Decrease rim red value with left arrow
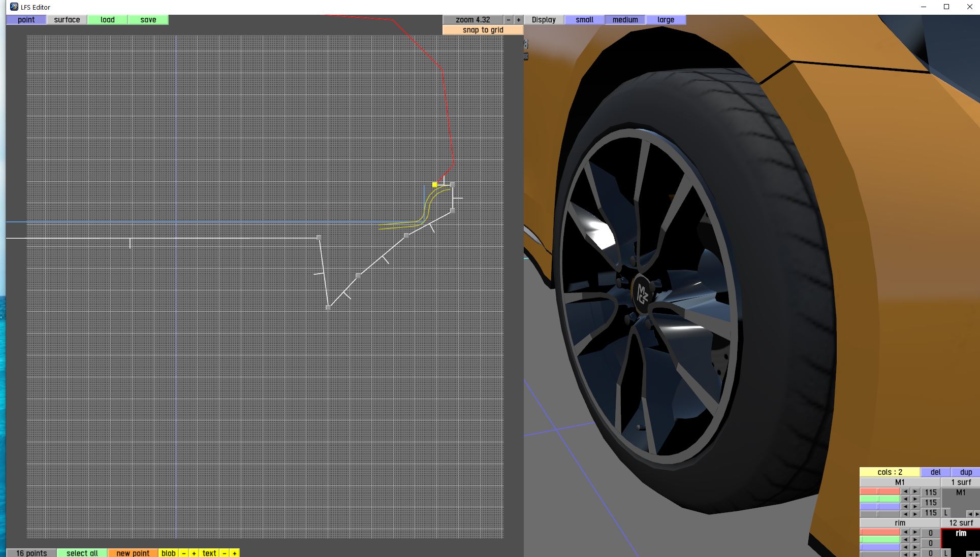This screenshot has width=980, height=557. (905, 533)
